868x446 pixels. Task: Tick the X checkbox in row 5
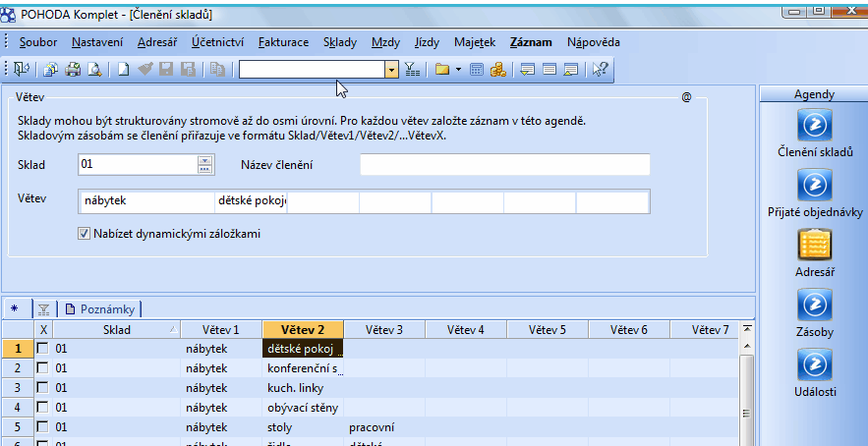[x=42, y=427]
